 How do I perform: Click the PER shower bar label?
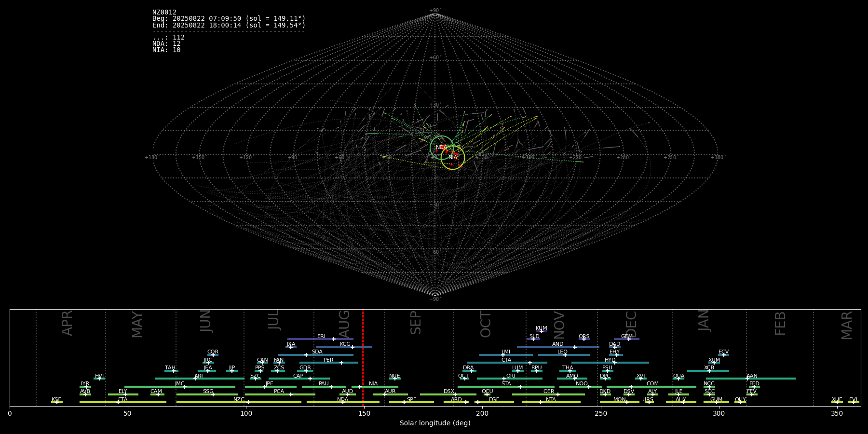click(328, 360)
